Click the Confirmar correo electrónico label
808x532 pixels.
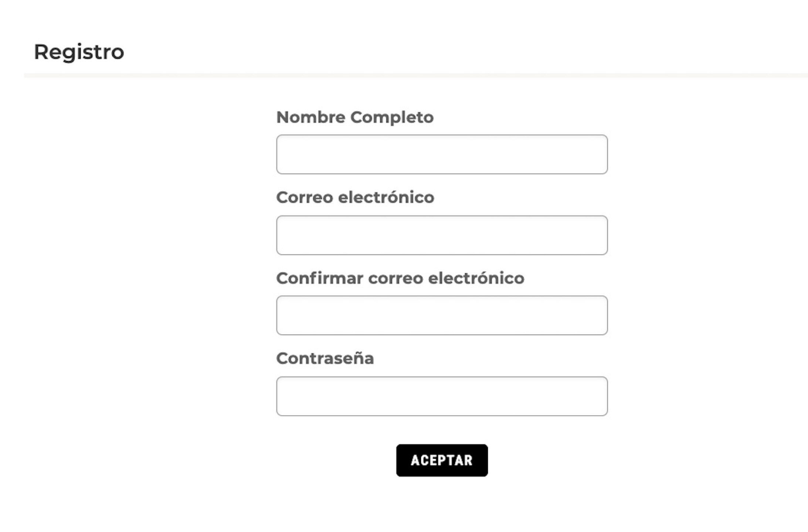(400, 278)
